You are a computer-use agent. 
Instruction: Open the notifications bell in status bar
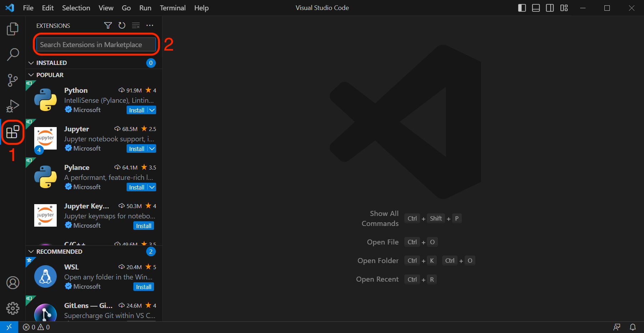tap(633, 327)
